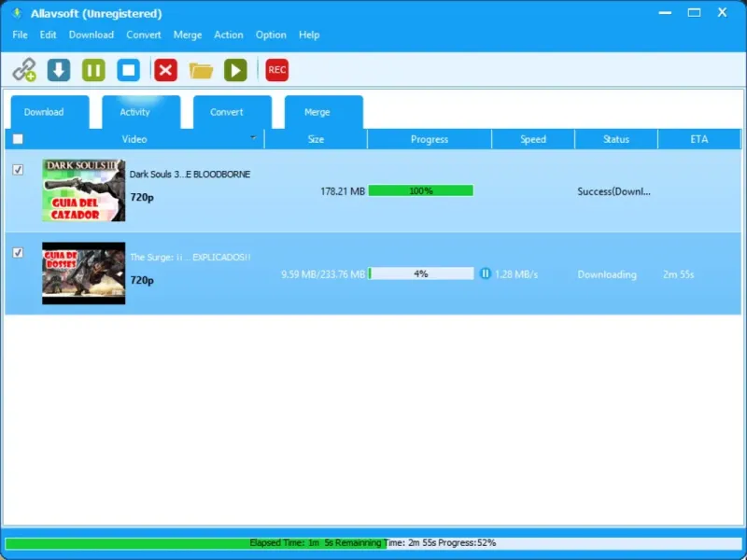The height and width of the screenshot is (560, 747).
Task: Start recording with the red REC icon
Action: click(x=276, y=70)
